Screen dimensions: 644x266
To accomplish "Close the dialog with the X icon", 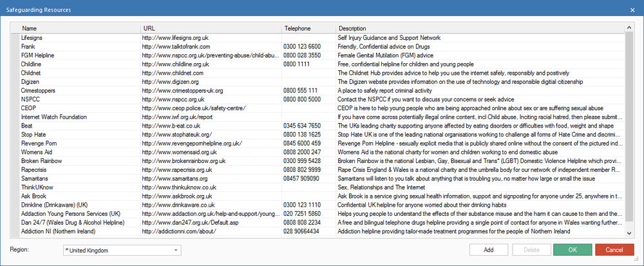I will pos(632,10).
